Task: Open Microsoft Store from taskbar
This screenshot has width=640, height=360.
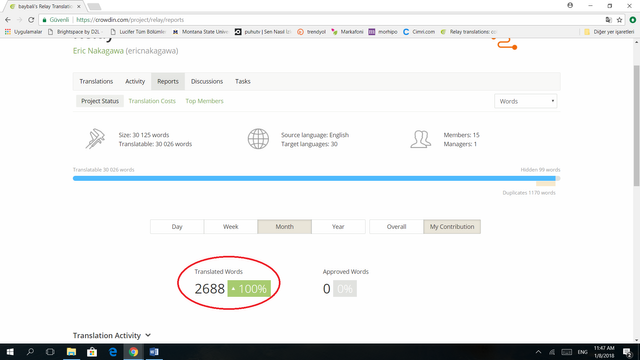Action: 92,352
